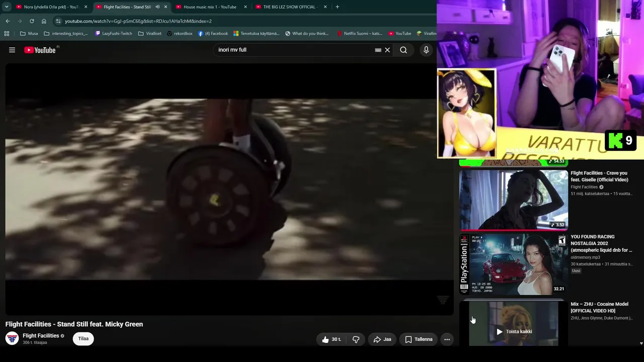644x362 pixels.
Task: Open the tab search dropdown chevron
Action: tap(7, 7)
